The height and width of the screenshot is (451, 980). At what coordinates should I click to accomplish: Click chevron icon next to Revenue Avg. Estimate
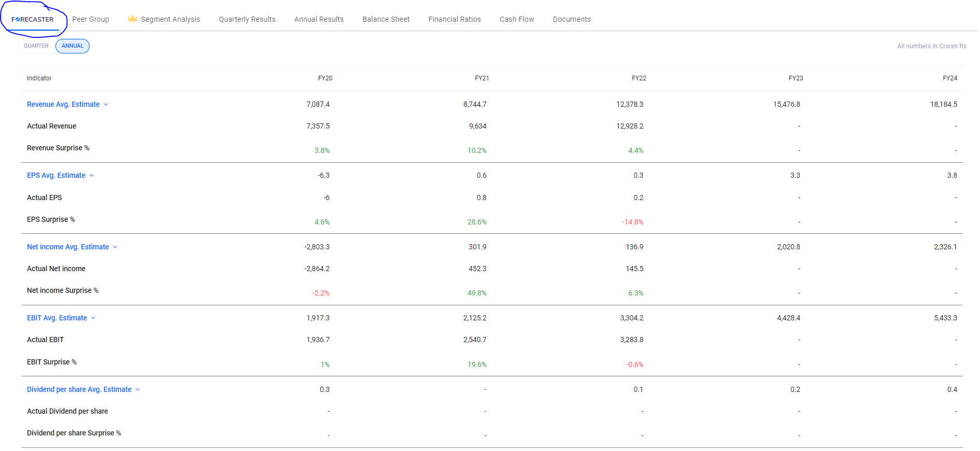point(106,104)
